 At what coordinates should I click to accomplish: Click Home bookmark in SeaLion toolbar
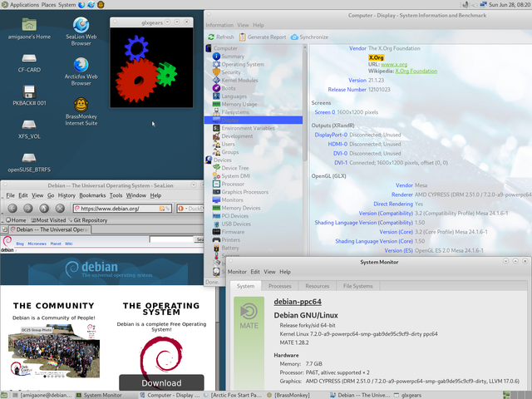pos(16,220)
